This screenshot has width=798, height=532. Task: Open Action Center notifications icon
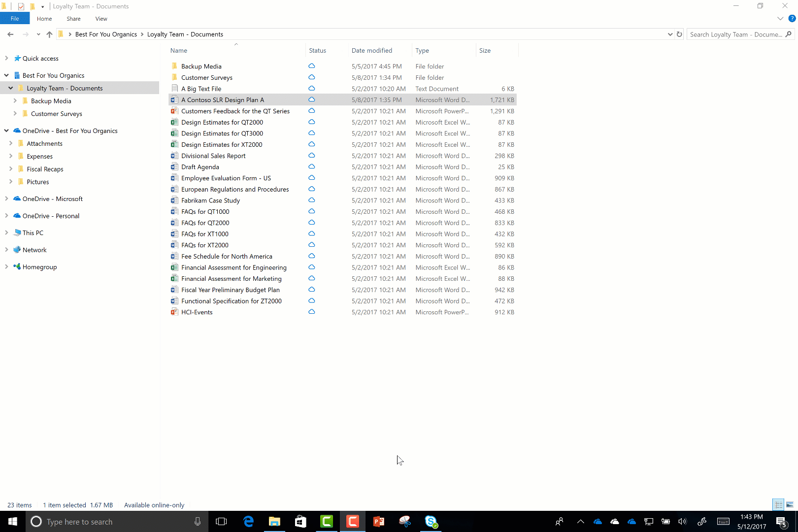pyautogui.click(x=782, y=522)
